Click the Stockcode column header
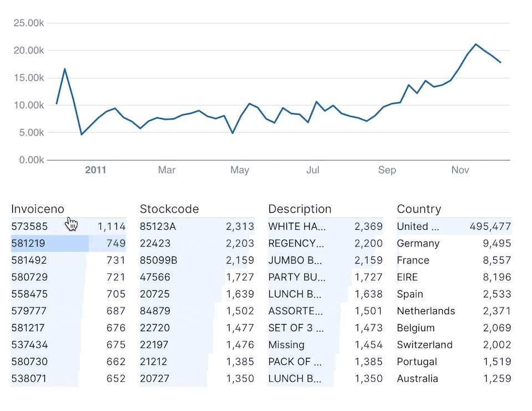Viewport: 532px width, 411px height. [169, 209]
